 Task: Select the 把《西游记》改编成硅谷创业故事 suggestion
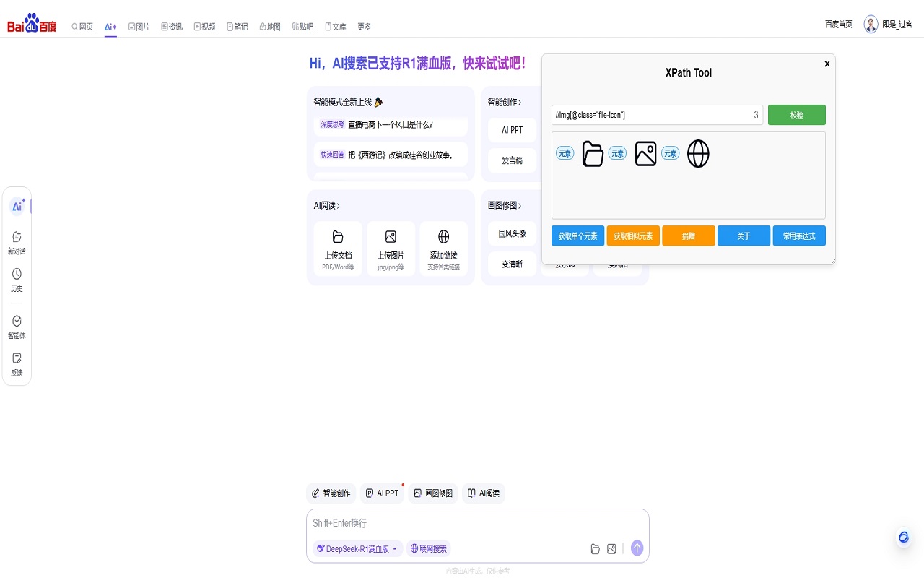point(391,155)
